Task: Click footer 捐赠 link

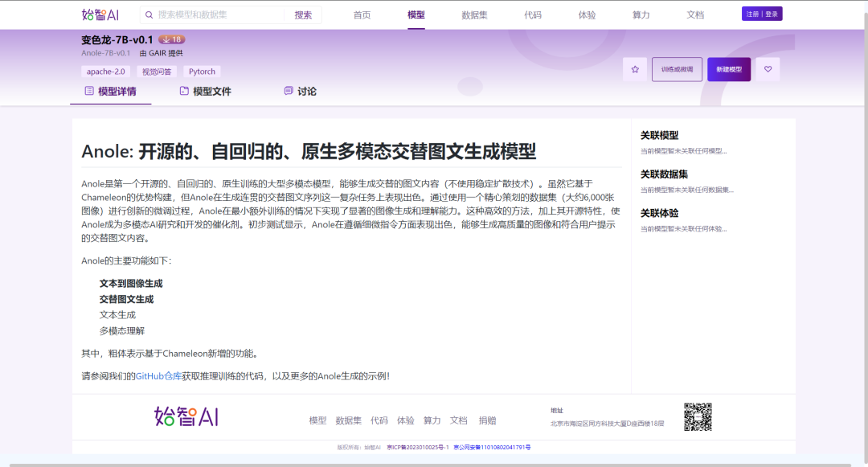Action: [x=487, y=420]
